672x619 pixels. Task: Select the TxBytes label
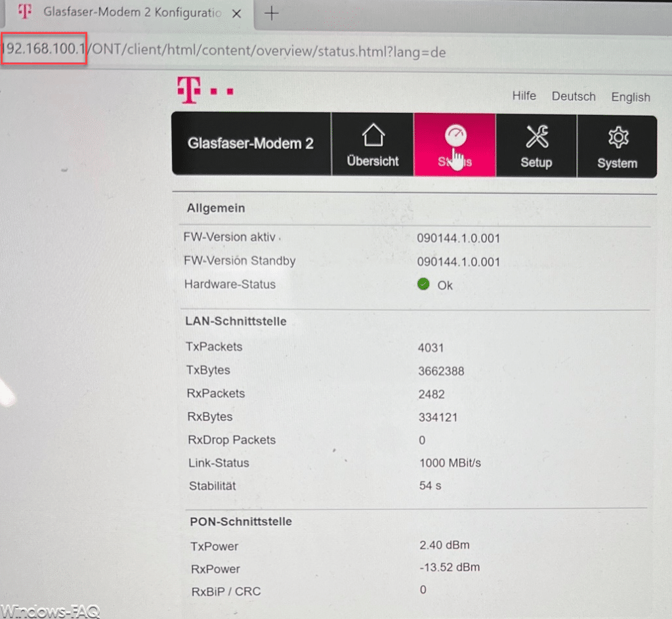(208, 370)
